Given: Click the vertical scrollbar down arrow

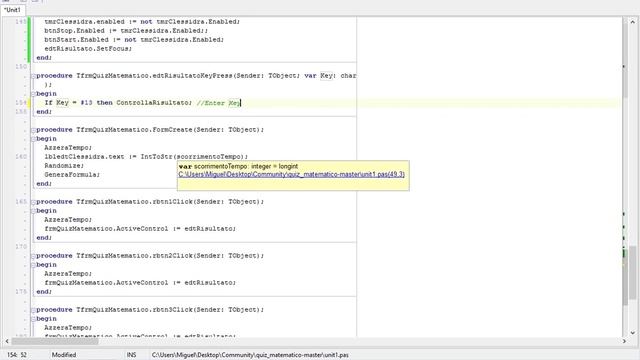Looking at the screenshot, I should [633, 333].
